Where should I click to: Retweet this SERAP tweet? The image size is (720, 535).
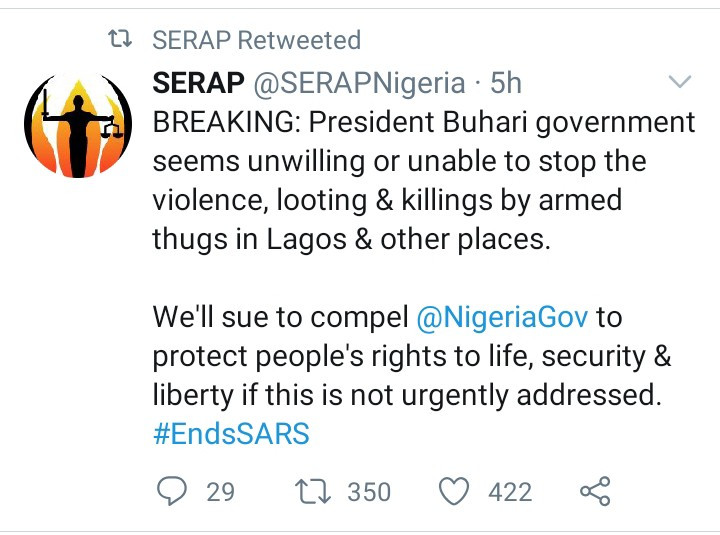pyautogui.click(x=314, y=491)
